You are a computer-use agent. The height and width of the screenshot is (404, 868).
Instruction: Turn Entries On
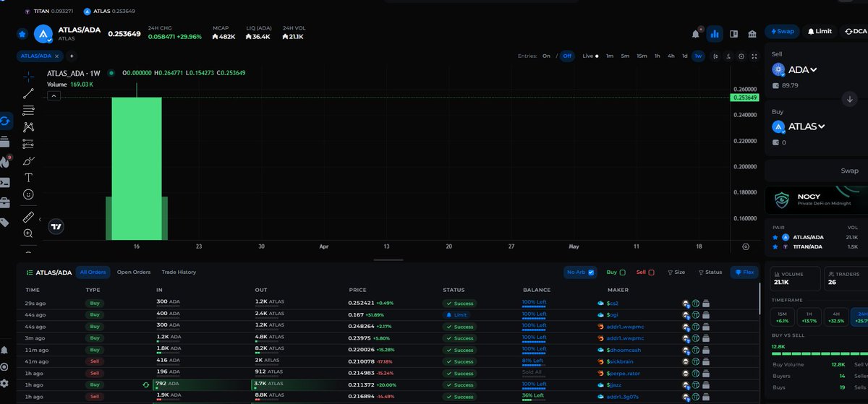click(546, 56)
